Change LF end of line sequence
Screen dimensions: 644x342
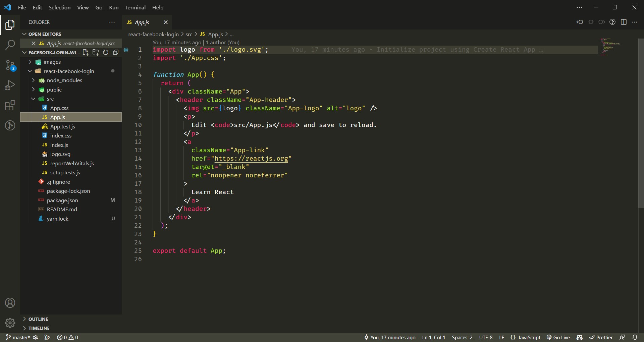coord(501,337)
